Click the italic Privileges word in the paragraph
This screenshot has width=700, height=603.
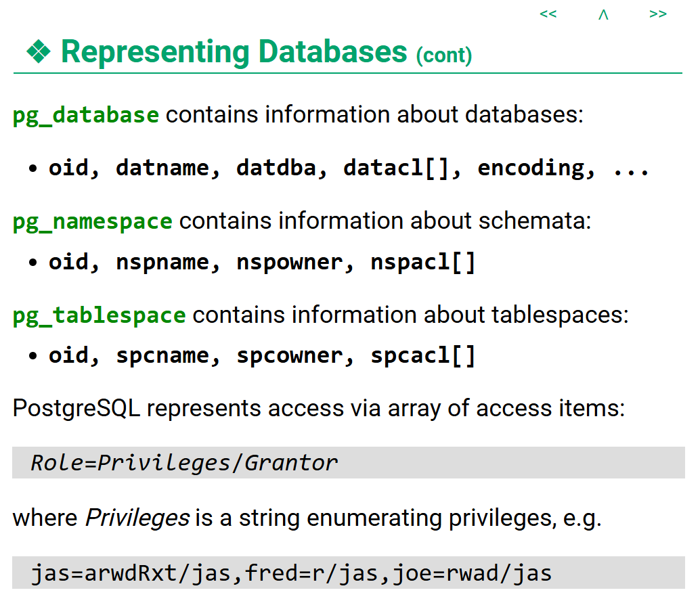137,518
